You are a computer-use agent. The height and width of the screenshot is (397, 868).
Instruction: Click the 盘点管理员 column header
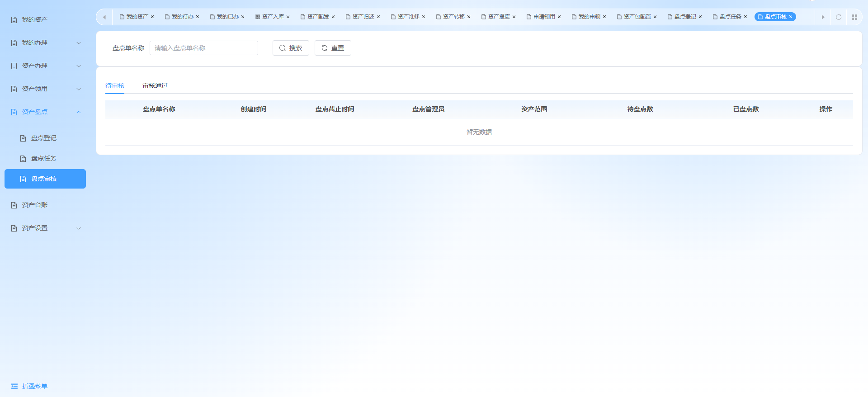(x=429, y=109)
